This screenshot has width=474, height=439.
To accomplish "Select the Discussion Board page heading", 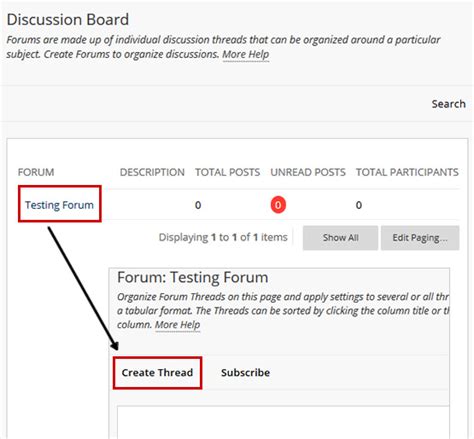I will tap(68, 19).
